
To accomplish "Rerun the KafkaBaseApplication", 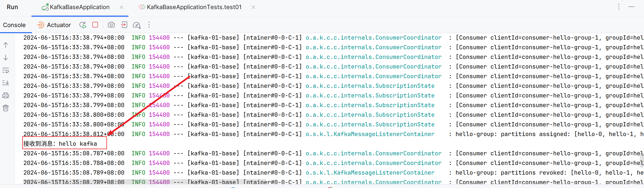I will (x=83, y=25).
